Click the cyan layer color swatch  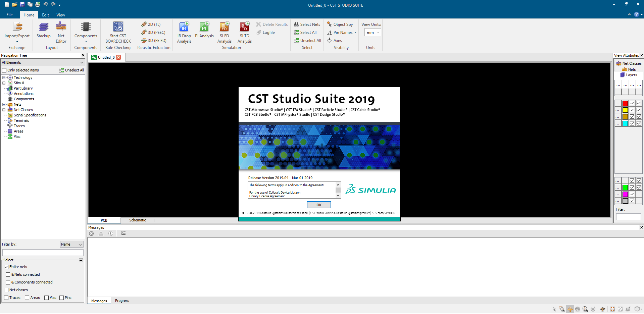(x=625, y=123)
